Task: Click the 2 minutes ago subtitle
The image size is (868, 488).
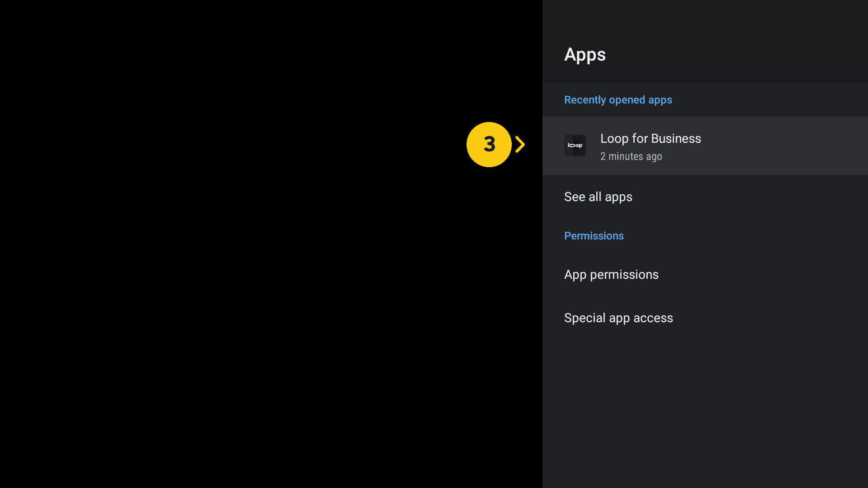Action: point(631,156)
